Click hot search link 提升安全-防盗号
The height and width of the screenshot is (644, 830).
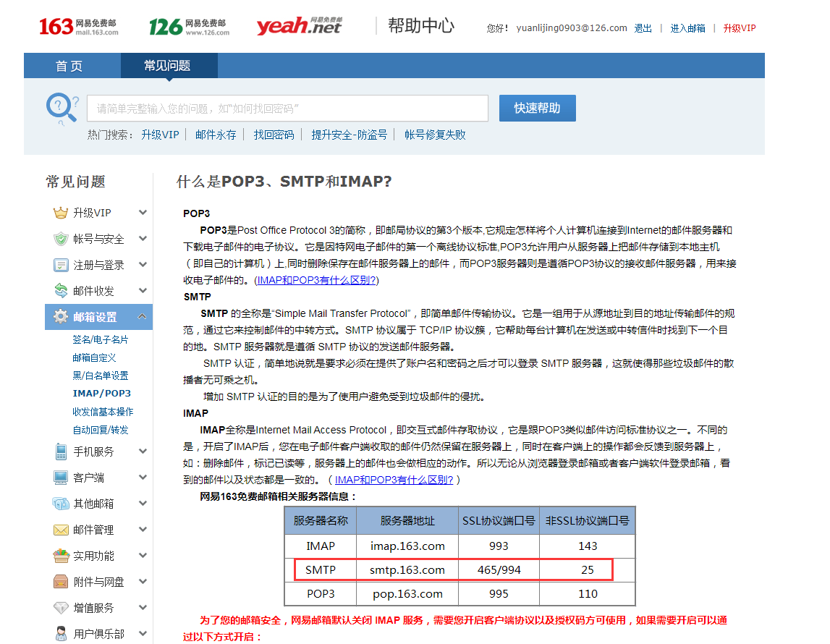pyautogui.click(x=350, y=135)
